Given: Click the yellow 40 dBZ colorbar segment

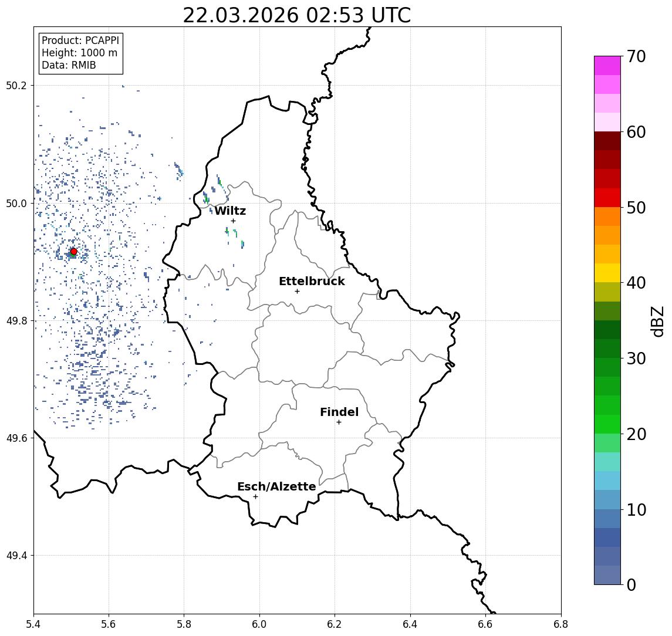Looking at the screenshot, I should pos(607,273).
